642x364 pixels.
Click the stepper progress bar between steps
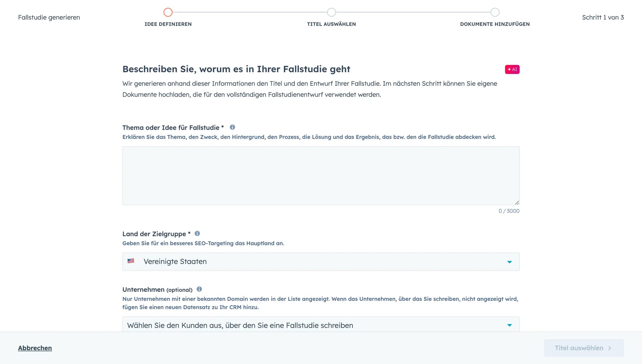pos(250,12)
